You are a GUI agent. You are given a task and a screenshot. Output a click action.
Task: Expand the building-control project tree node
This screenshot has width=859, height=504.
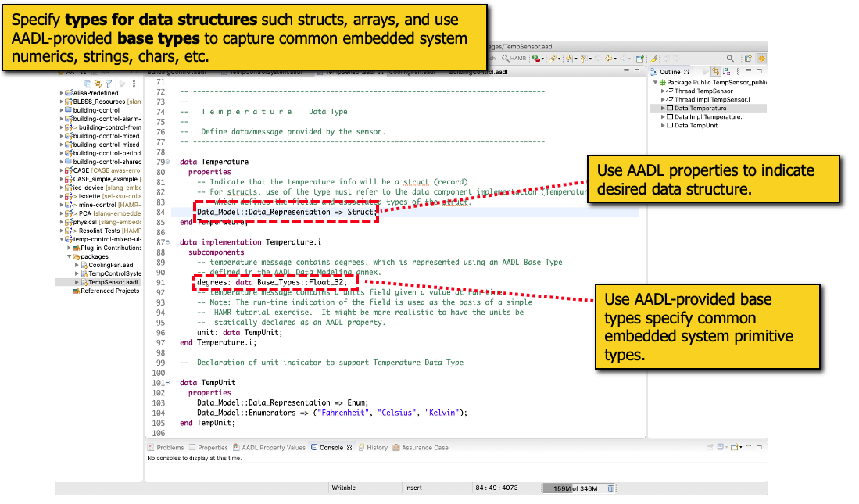pyautogui.click(x=62, y=110)
